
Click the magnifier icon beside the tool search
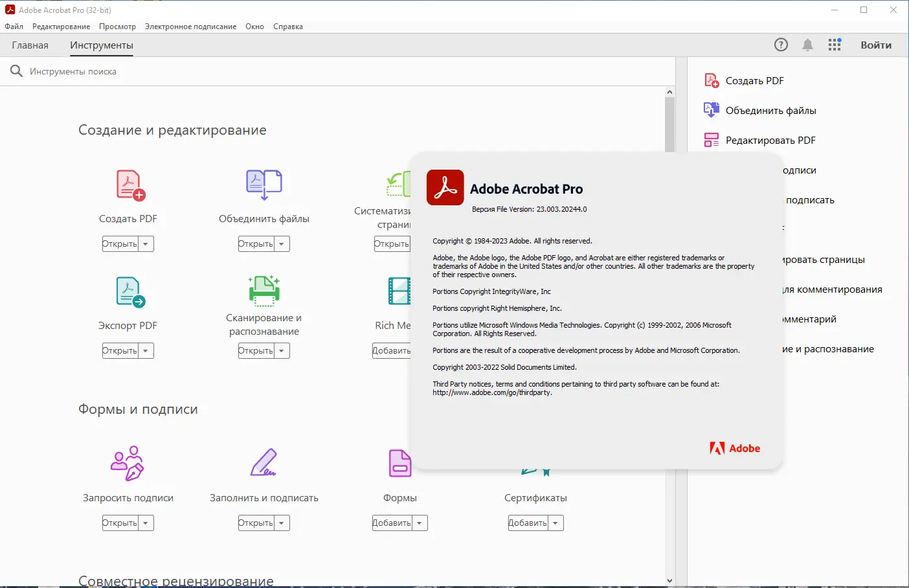16,71
